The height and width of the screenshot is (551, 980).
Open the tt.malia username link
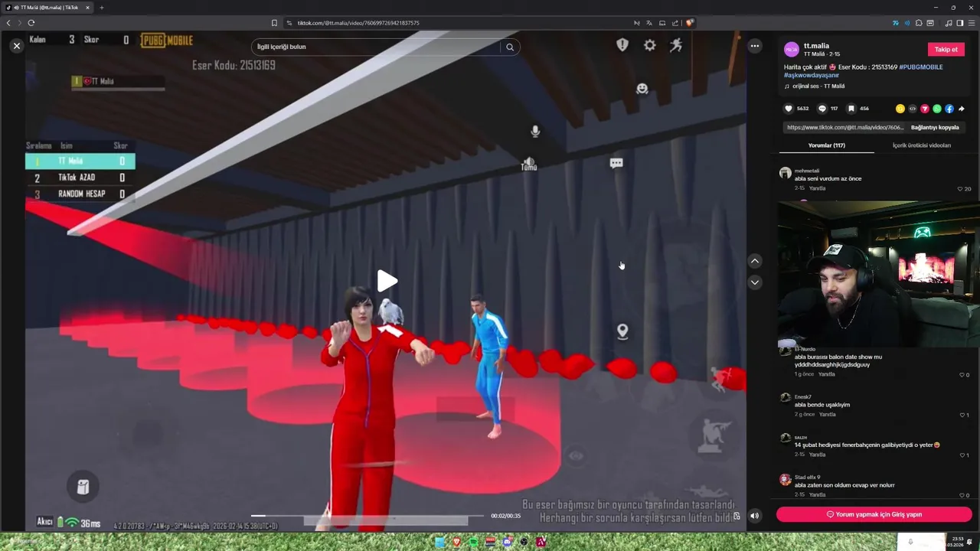click(816, 46)
